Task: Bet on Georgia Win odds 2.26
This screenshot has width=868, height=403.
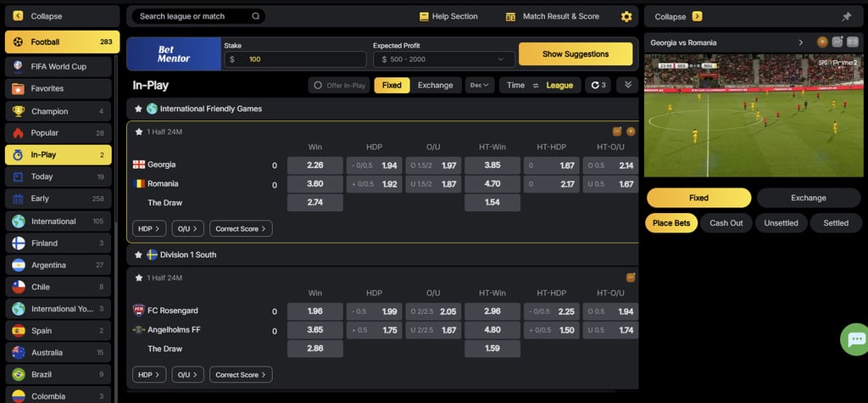Action: tap(315, 165)
